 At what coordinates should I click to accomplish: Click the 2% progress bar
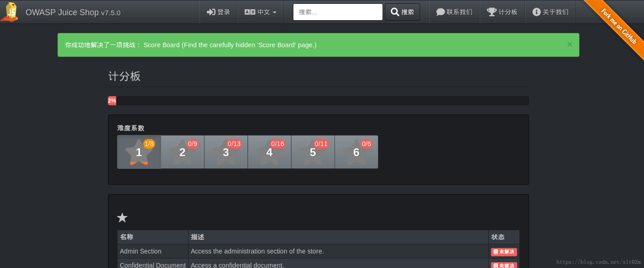coord(112,101)
